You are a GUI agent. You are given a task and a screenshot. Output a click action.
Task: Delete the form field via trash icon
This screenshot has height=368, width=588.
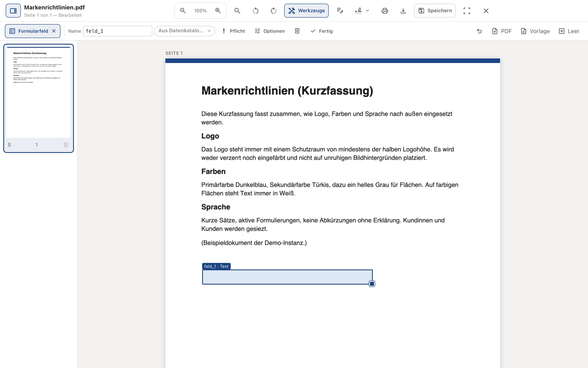point(297,31)
